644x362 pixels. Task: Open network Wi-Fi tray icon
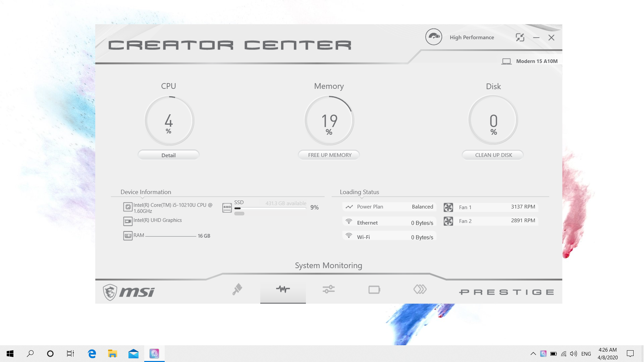pyautogui.click(x=564, y=354)
